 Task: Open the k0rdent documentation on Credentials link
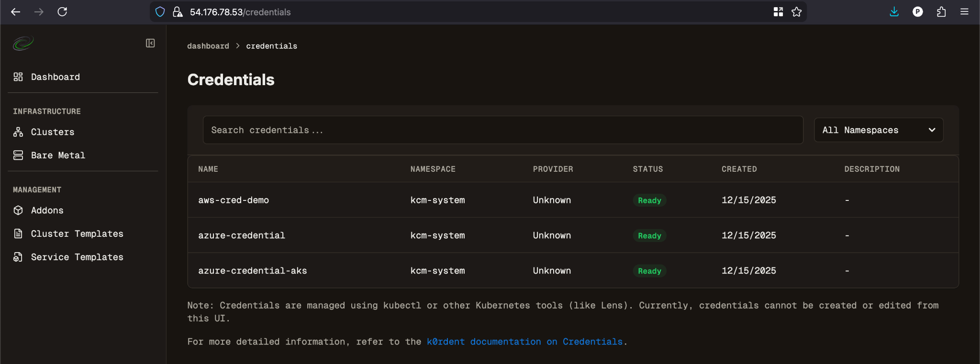pyautogui.click(x=524, y=342)
